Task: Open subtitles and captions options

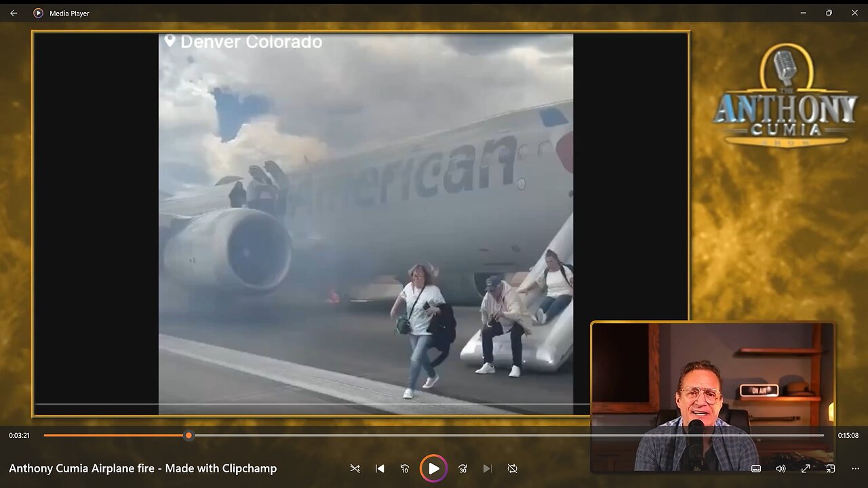Action: (x=756, y=468)
